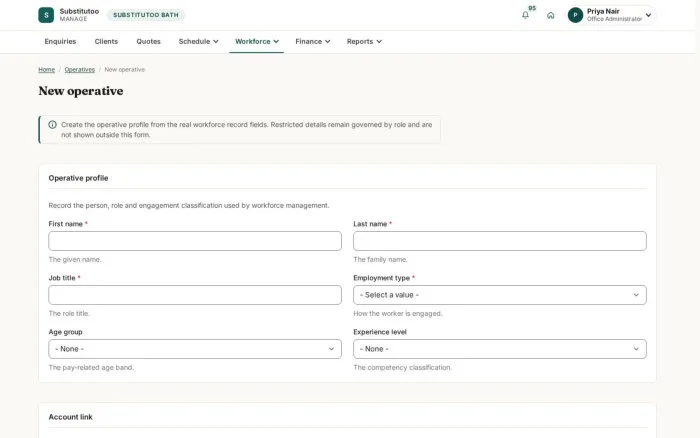Image resolution: width=700 pixels, height=438 pixels.
Task: Focus the First name input field
Action: [195, 241]
